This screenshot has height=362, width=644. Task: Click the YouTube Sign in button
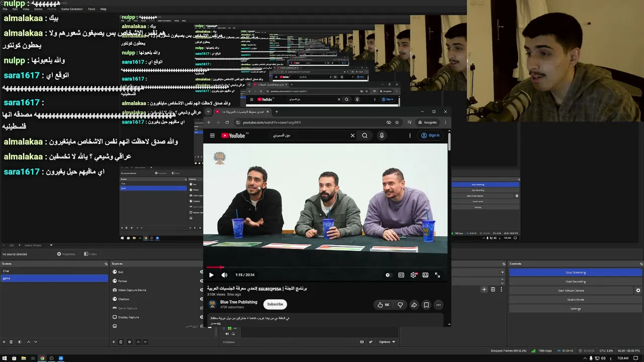(431, 135)
